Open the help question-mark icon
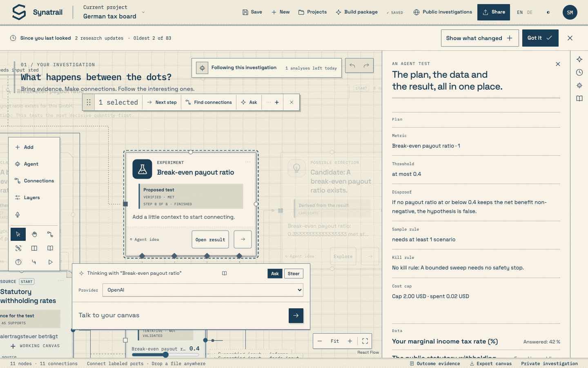 point(18,262)
